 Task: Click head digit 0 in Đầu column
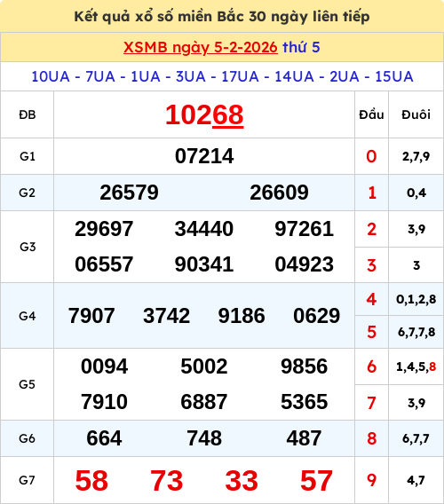pyautogui.click(x=371, y=156)
